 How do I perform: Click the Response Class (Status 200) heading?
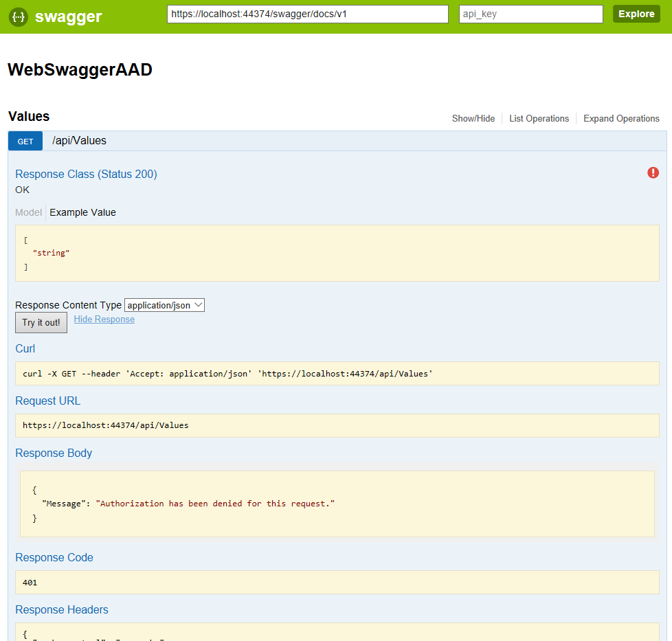point(86,174)
